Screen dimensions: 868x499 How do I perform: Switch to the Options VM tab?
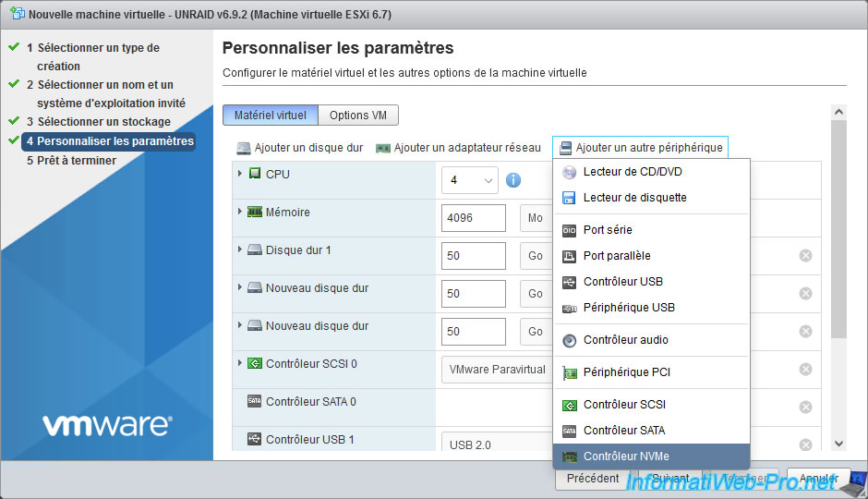tap(358, 115)
